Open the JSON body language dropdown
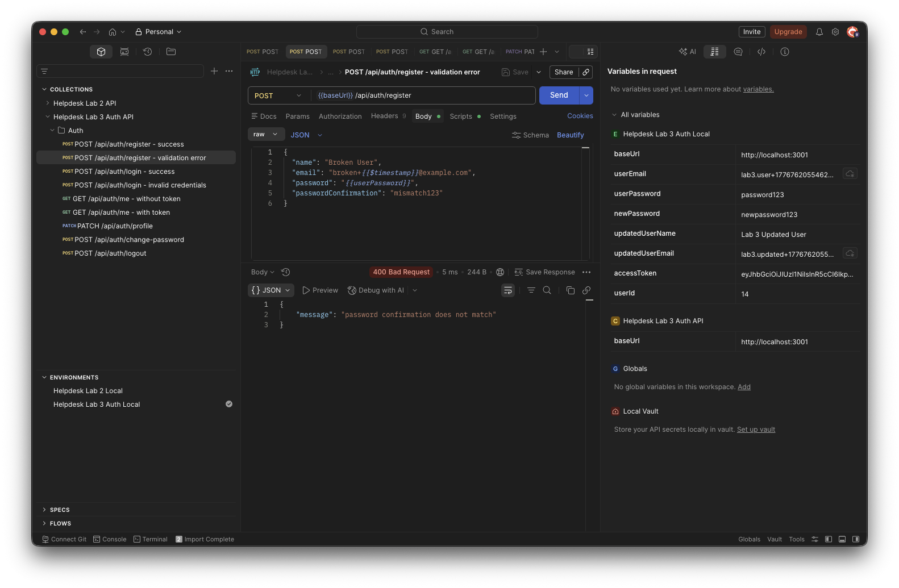 point(307,135)
